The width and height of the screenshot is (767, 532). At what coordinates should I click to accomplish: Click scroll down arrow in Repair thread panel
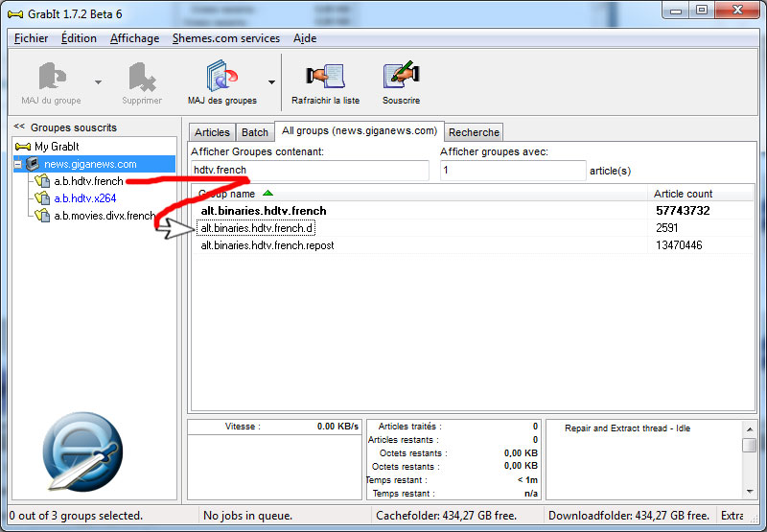pos(750,492)
